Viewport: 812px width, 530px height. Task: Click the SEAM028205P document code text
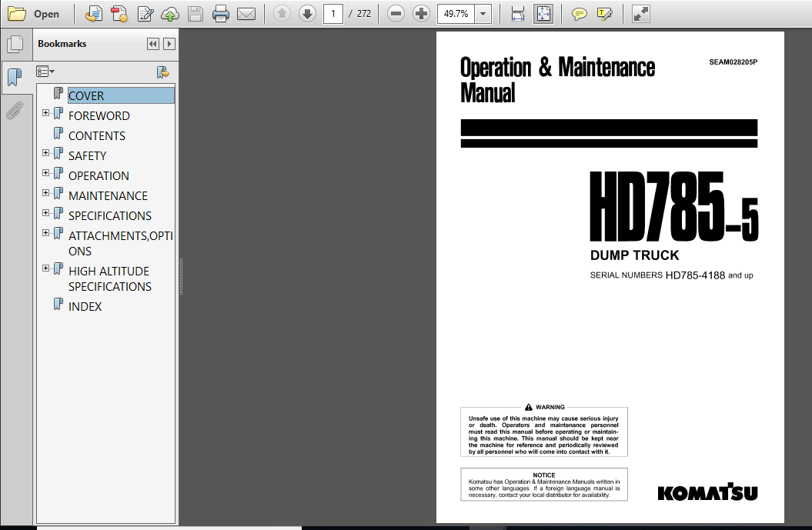click(x=733, y=62)
